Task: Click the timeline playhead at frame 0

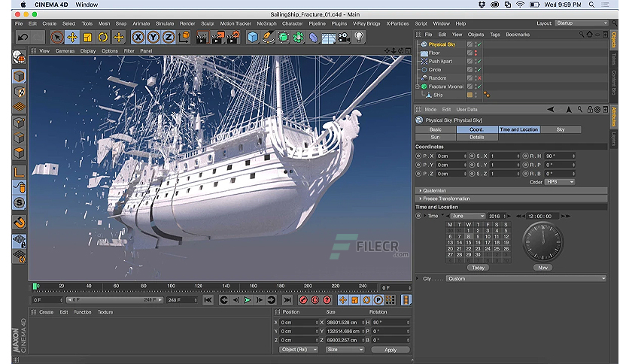Action: [35, 287]
